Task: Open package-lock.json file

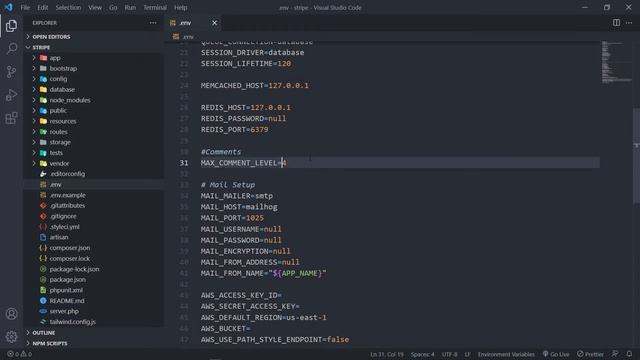Action: tap(94, 269)
